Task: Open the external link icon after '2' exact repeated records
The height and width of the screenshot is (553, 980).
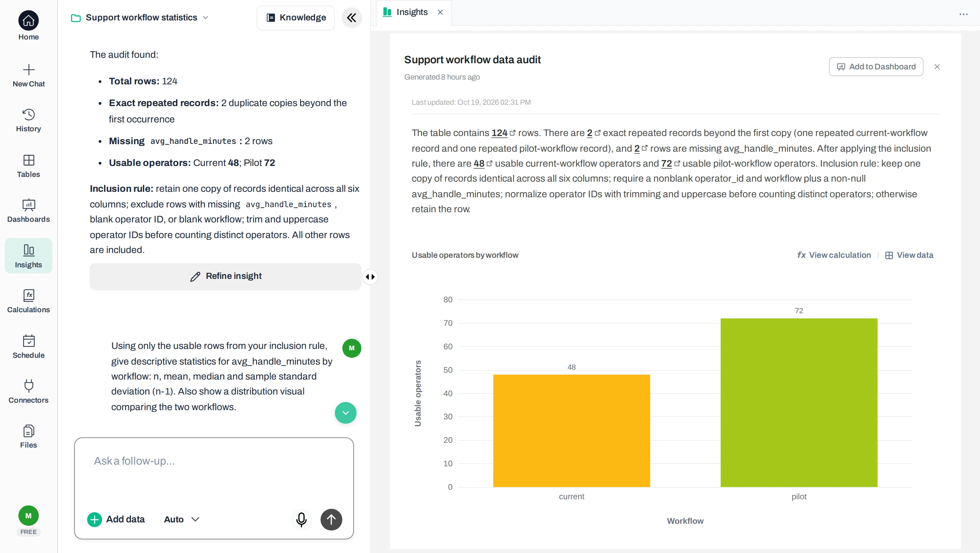Action: 597,133
